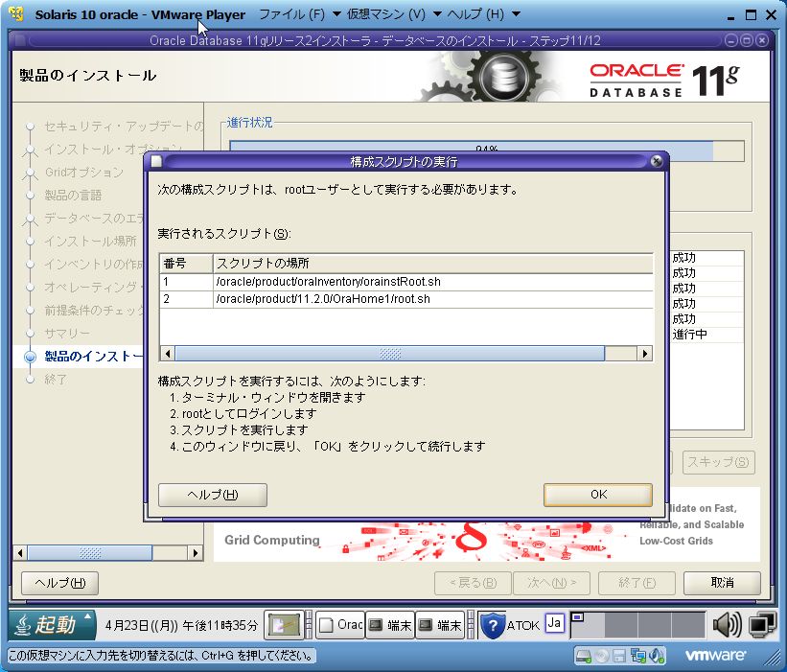Click the 取消 cancel button

[722, 583]
